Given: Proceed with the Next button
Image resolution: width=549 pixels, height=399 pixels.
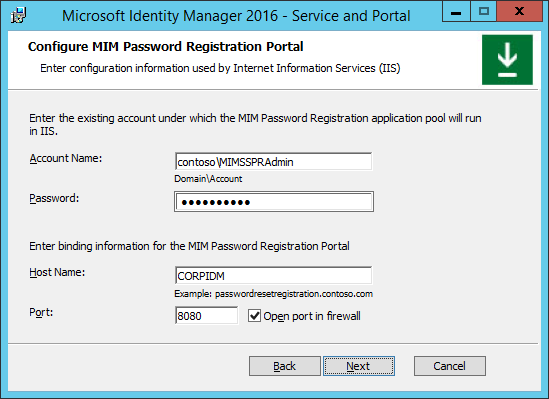Looking at the screenshot, I should tap(359, 366).
